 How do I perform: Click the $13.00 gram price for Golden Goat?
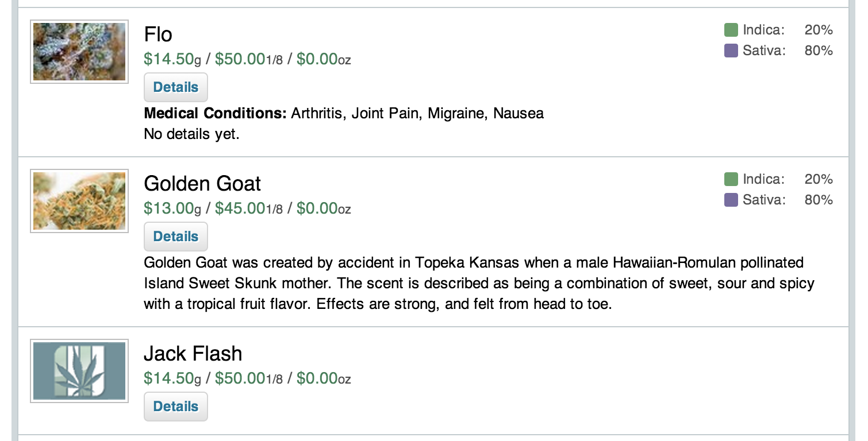(x=169, y=208)
